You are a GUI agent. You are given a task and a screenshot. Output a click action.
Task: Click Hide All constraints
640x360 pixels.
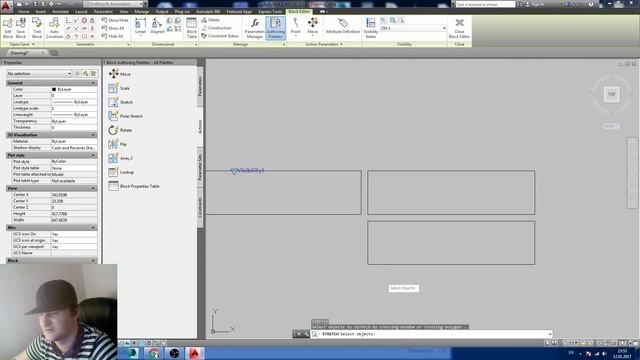[112, 36]
